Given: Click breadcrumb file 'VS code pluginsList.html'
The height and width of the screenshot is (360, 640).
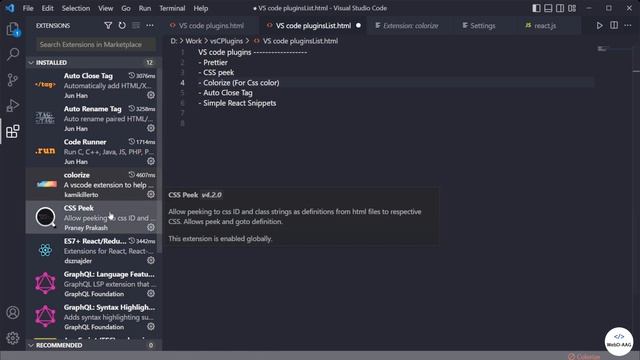Looking at the screenshot, I should [300, 41].
